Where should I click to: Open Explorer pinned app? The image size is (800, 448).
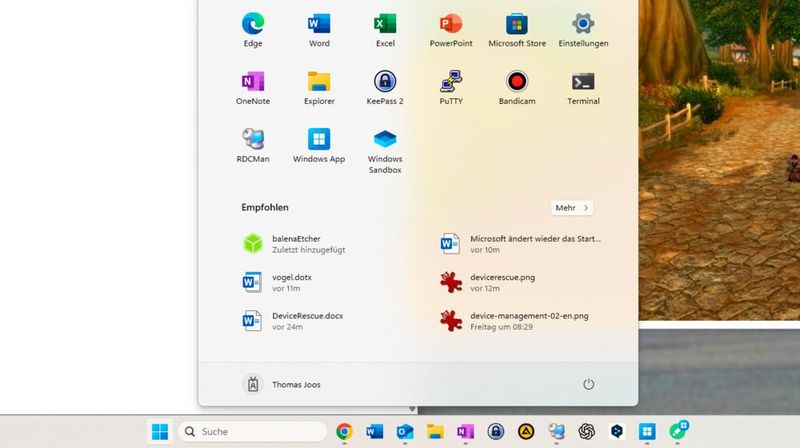click(319, 88)
